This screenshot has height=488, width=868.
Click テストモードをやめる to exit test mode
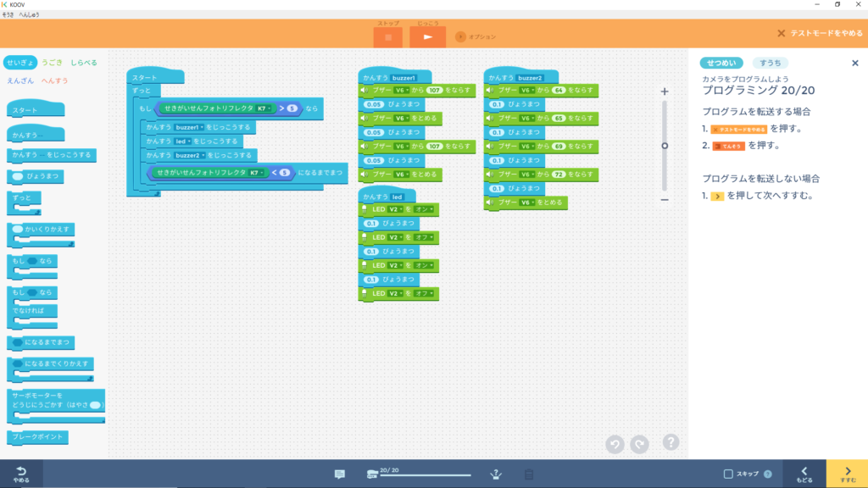click(820, 33)
